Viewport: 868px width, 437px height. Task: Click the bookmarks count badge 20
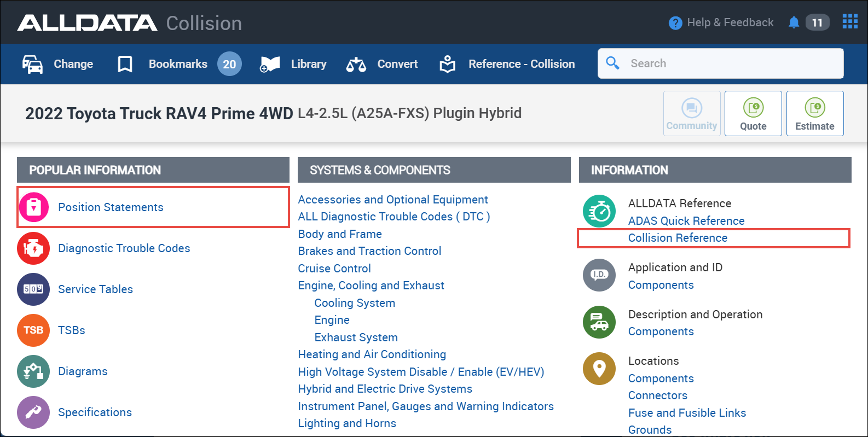coord(229,64)
